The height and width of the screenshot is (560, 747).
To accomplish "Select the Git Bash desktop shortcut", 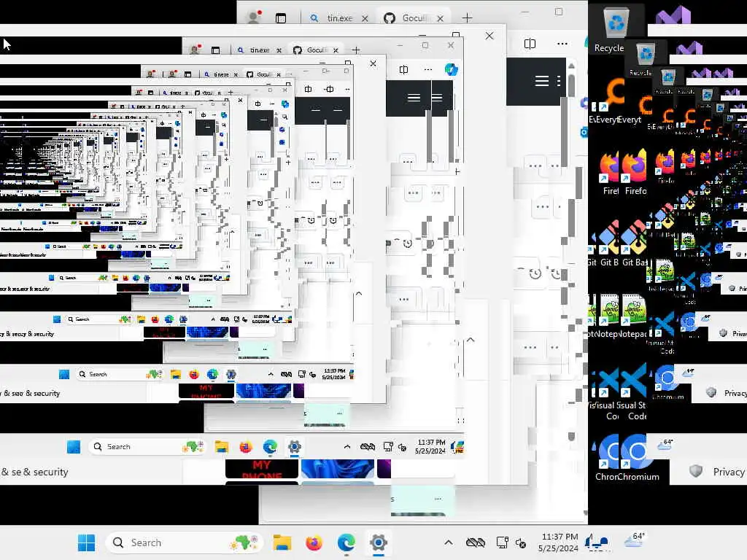I will [635, 243].
